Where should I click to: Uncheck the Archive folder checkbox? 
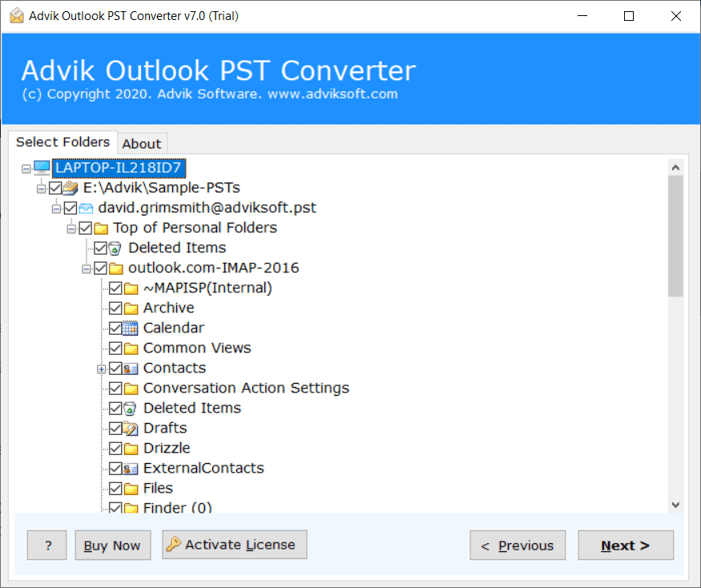point(115,308)
